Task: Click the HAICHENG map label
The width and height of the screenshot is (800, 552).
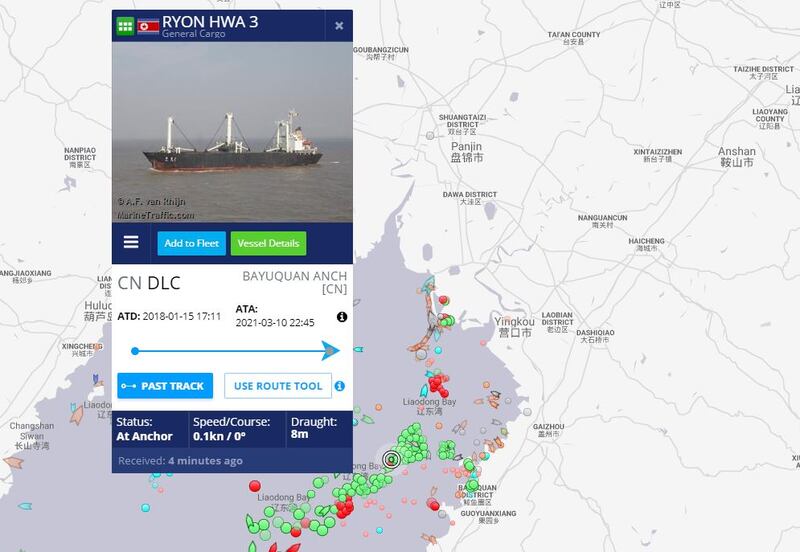Action: coord(646,244)
